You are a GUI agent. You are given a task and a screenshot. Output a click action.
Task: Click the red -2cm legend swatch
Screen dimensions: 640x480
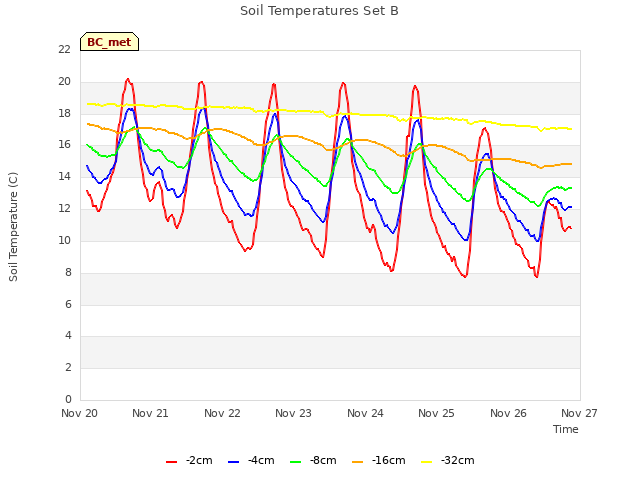[x=171, y=462]
